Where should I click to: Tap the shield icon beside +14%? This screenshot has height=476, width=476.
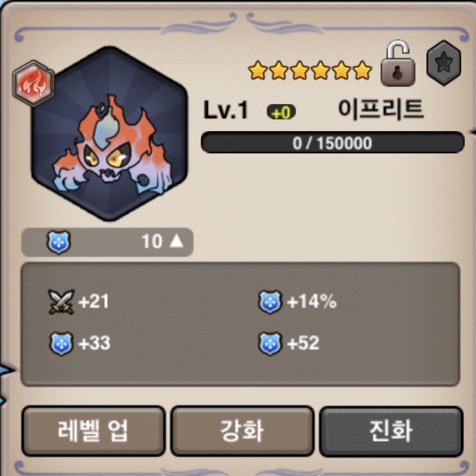270,302
